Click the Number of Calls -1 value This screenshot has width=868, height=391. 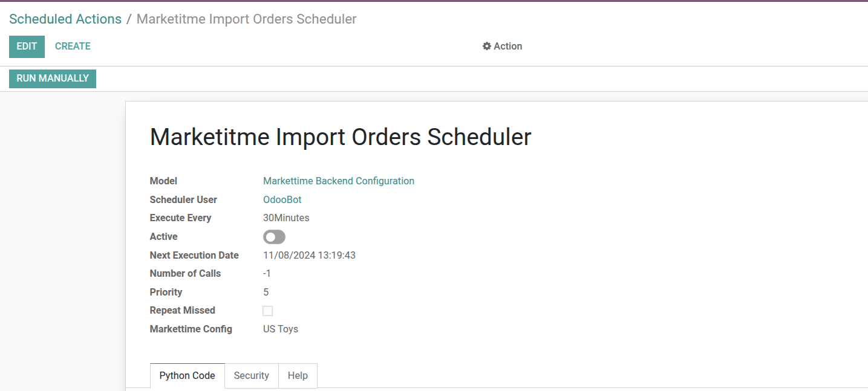click(x=267, y=273)
